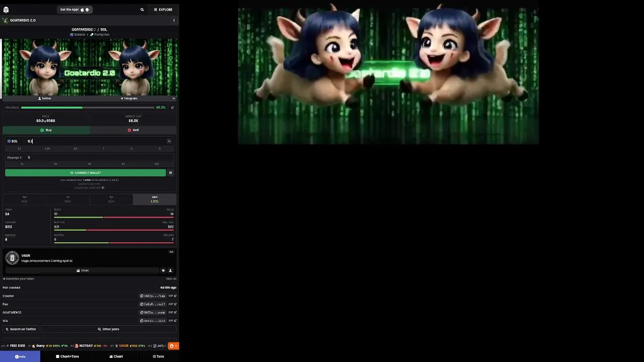Image resolution: width=644 pixels, height=362 pixels.
Task: Switch to the Info bottom tab
Action: pyautogui.click(x=20, y=356)
